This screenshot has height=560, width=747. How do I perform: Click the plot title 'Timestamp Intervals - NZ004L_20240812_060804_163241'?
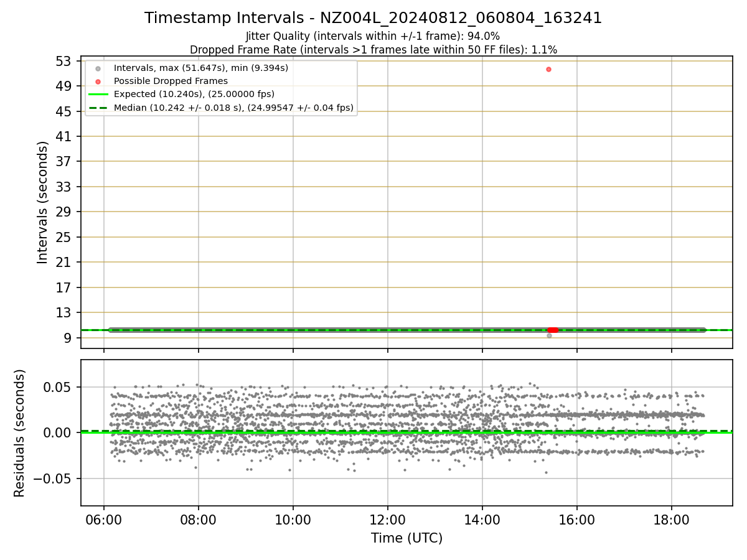(x=373, y=18)
